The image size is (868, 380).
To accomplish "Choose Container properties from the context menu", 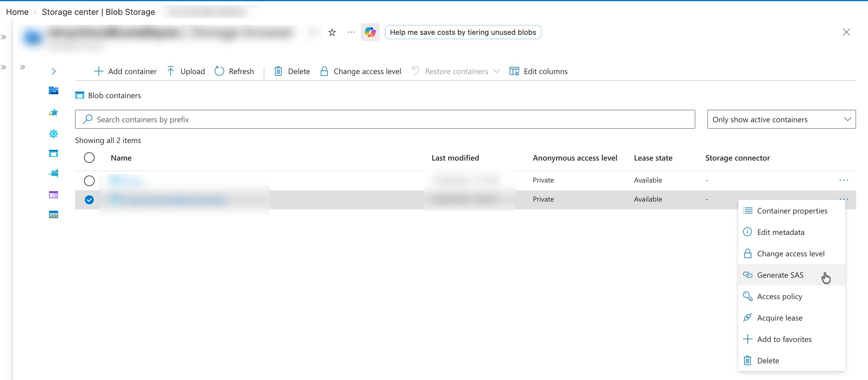I will [x=791, y=211].
